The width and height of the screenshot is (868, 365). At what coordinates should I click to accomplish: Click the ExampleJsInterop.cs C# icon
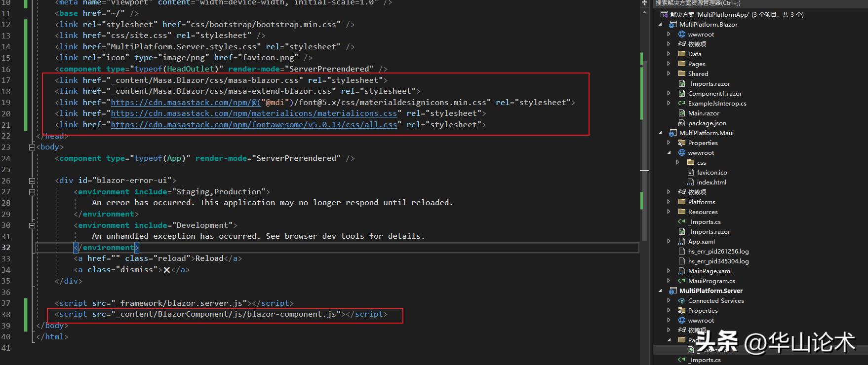pos(682,103)
